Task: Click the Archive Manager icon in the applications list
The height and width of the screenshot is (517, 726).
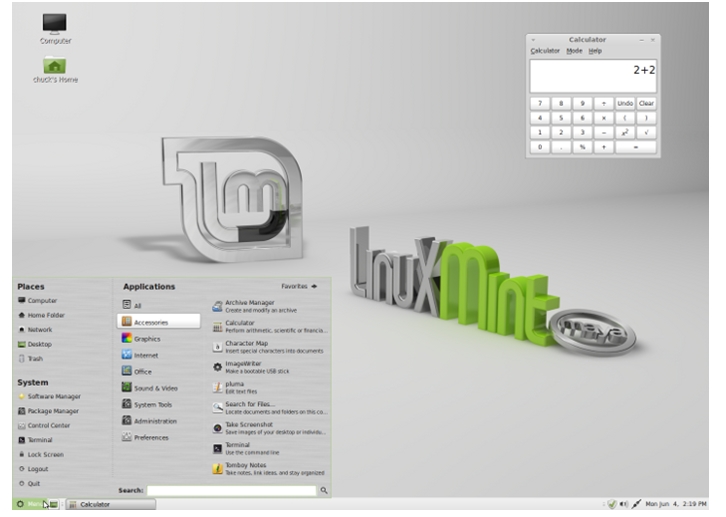Action: pos(218,306)
